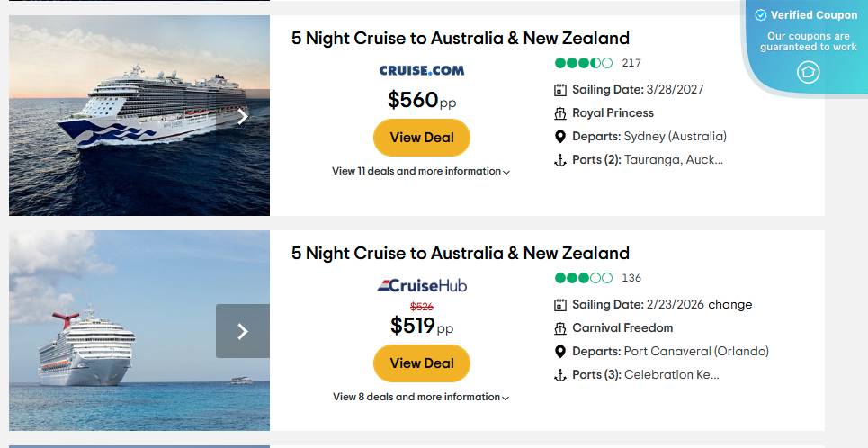This screenshot has width=868, height=448.
Task: Open the Royal Princess cruise title link
Action: 460,39
